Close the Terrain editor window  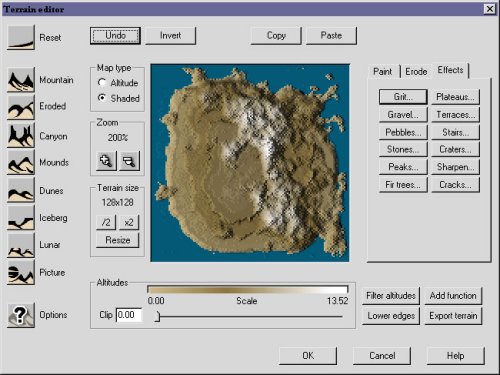click(489, 9)
